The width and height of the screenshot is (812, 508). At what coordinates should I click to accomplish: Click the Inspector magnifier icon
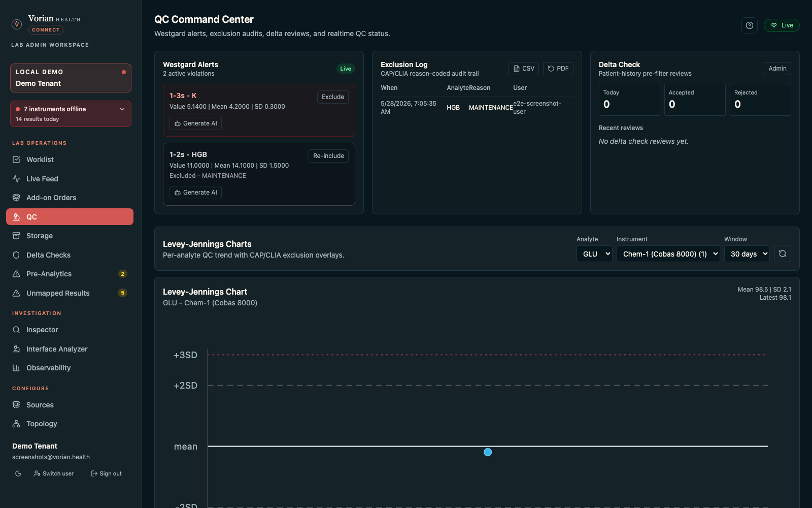(16, 330)
